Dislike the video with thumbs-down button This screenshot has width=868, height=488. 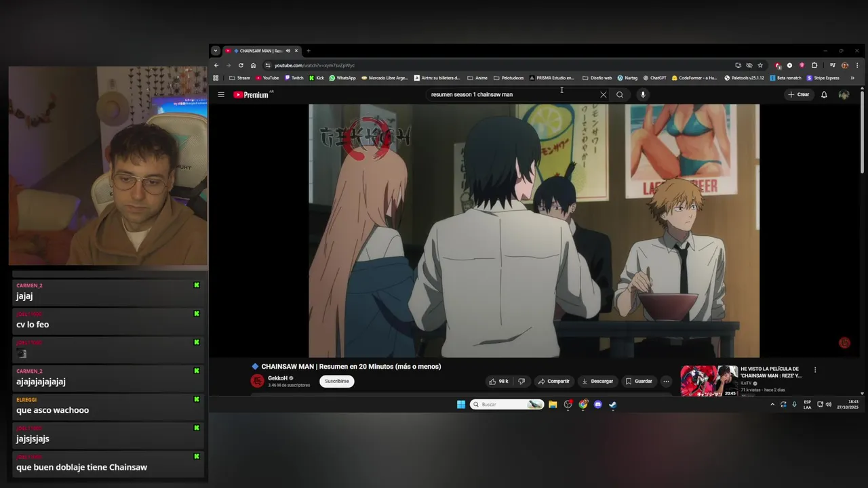click(x=521, y=382)
